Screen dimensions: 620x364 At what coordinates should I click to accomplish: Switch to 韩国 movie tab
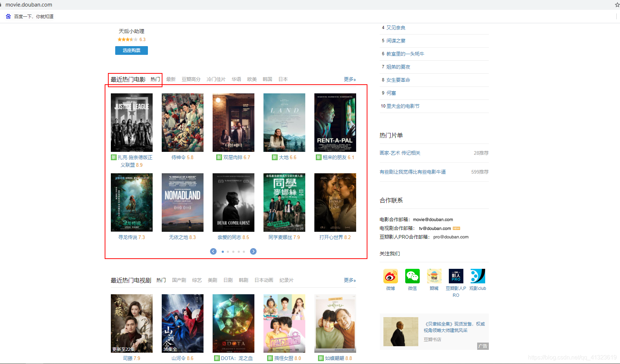[267, 79]
